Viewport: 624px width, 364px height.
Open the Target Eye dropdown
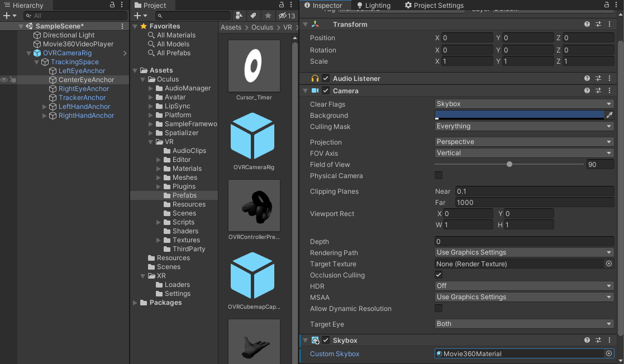(x=524, y=324)
